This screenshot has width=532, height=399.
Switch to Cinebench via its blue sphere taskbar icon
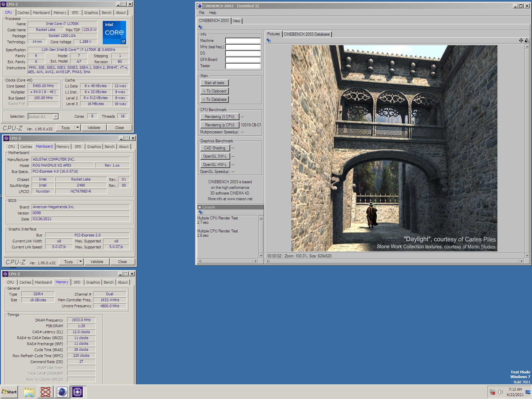click(62, 392)
